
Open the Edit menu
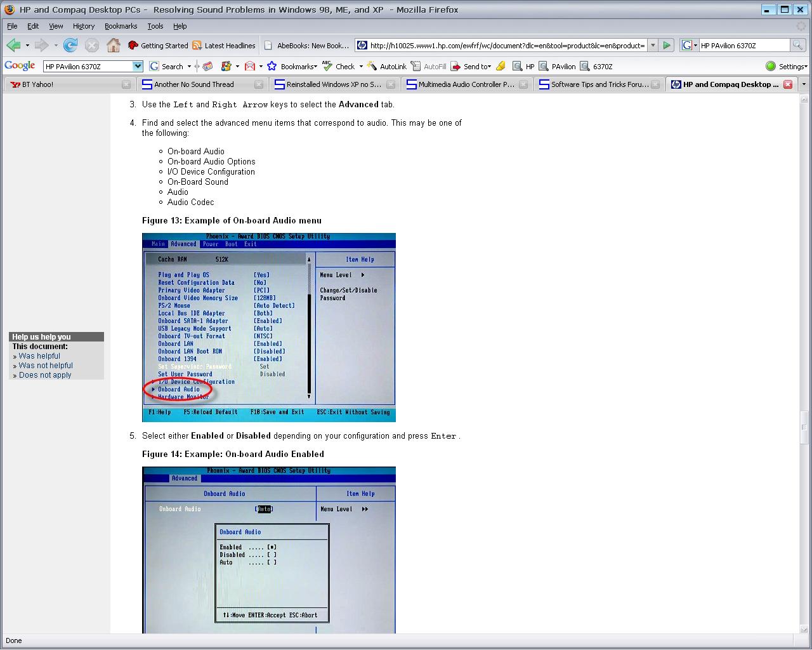click(33, 26)
